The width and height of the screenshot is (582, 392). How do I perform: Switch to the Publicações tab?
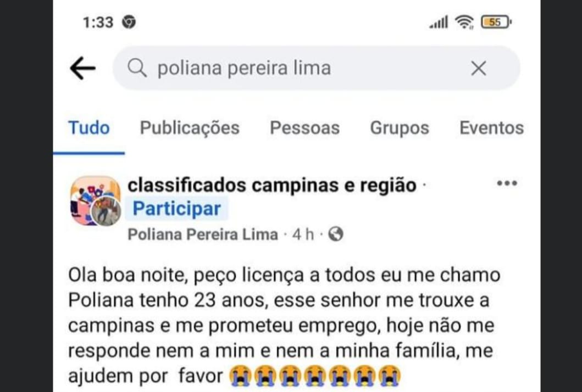[190, 128]
